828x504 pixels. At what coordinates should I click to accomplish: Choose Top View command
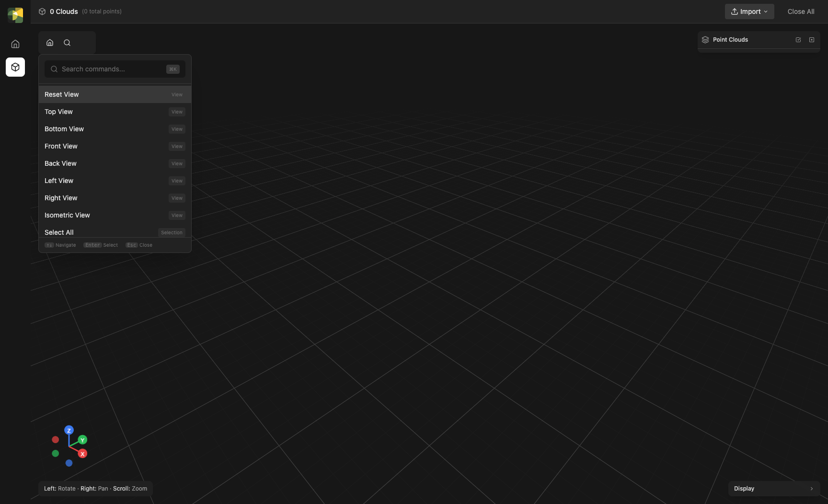(115, 112)
